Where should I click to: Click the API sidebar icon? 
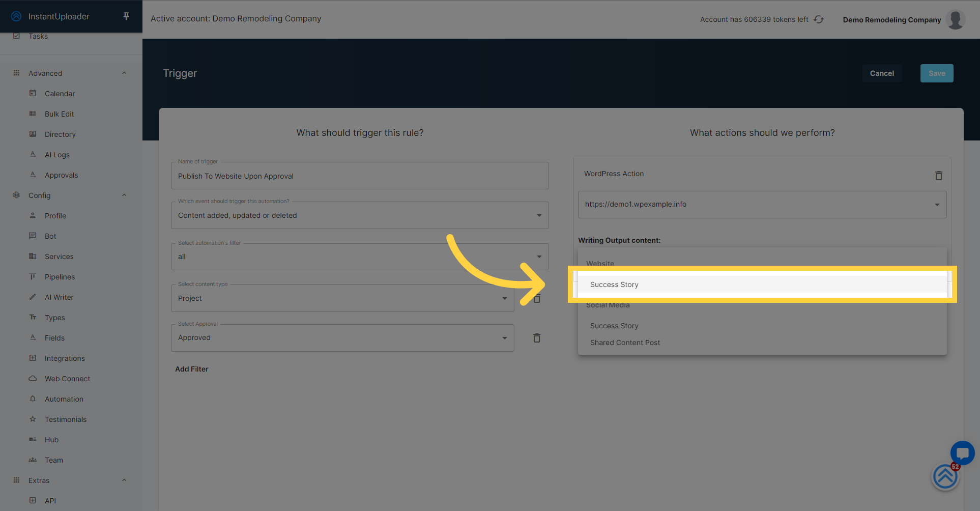click(x=33, y=500)
